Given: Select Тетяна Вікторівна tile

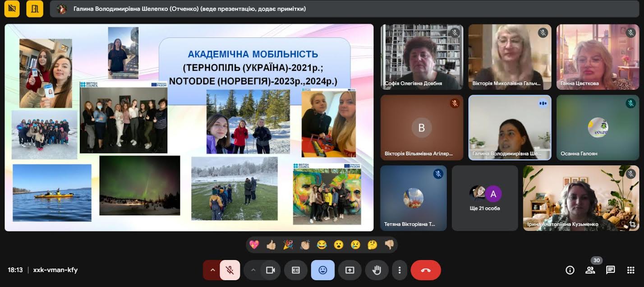Looking at the screenshot, I should [x=414, y=198].
